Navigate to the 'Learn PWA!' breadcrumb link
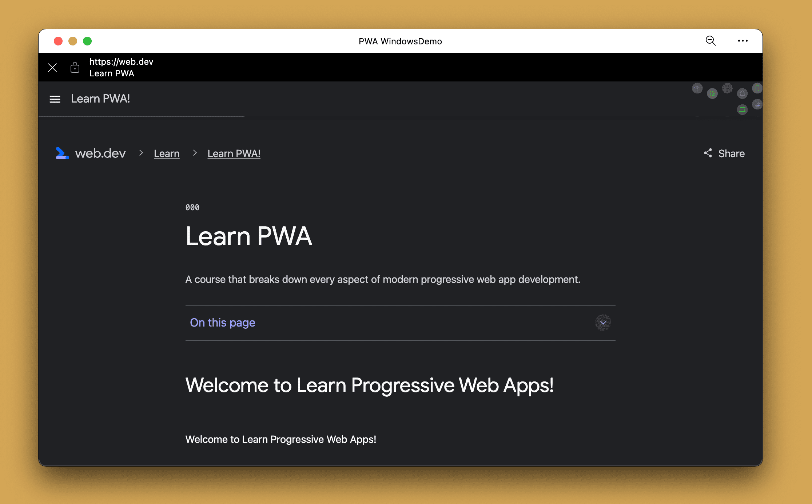812x504 pixels. point(235,153)
